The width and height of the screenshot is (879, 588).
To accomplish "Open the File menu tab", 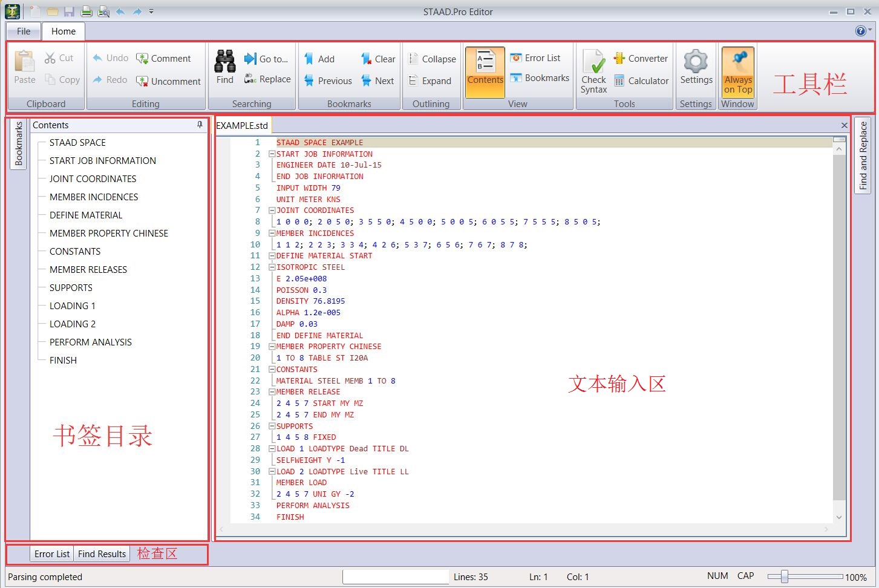I will click(24, 31).
